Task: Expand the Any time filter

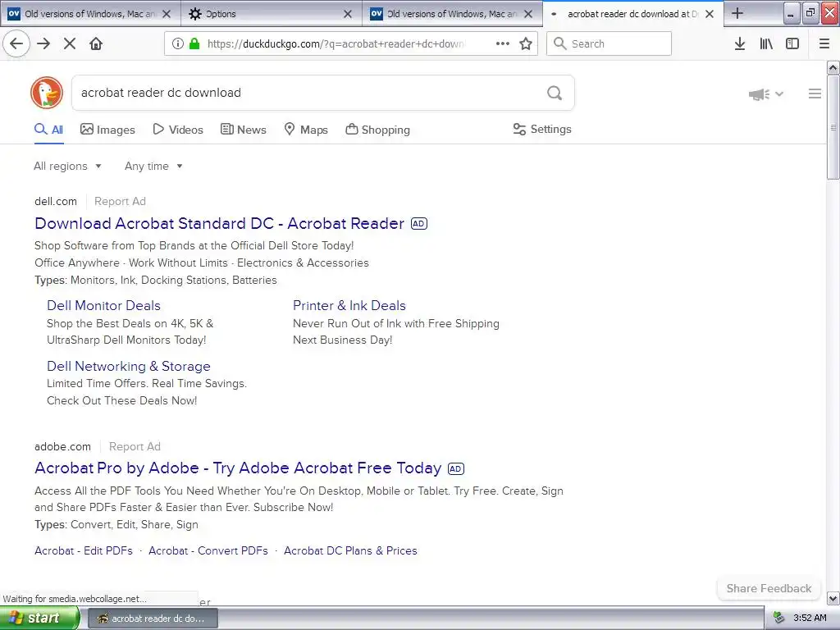Action: (153, 166)
